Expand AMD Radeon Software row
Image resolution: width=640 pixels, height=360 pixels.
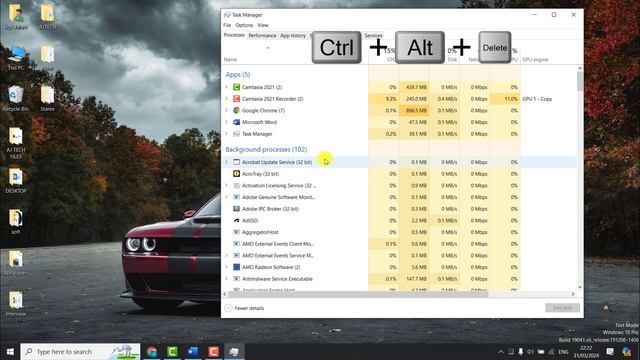pyautogui.click(x=227, y=267)
